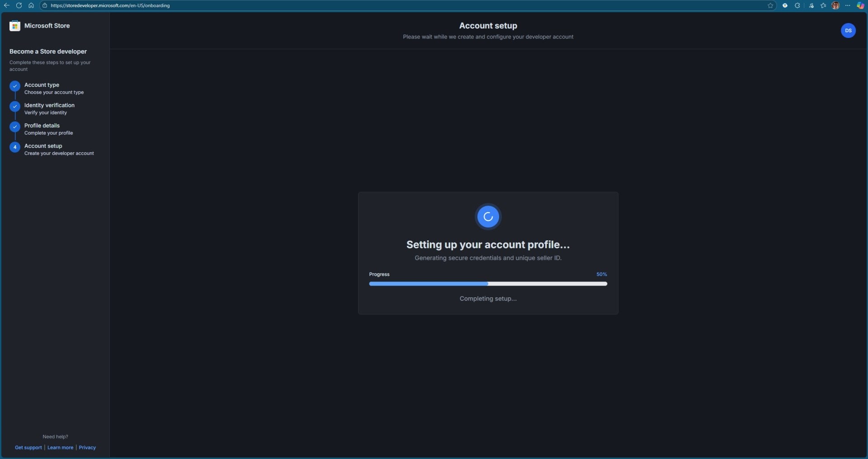Click the Microsoft Store logo
The width and height of the screenshot is (868, 459).
tap(15, 26)
